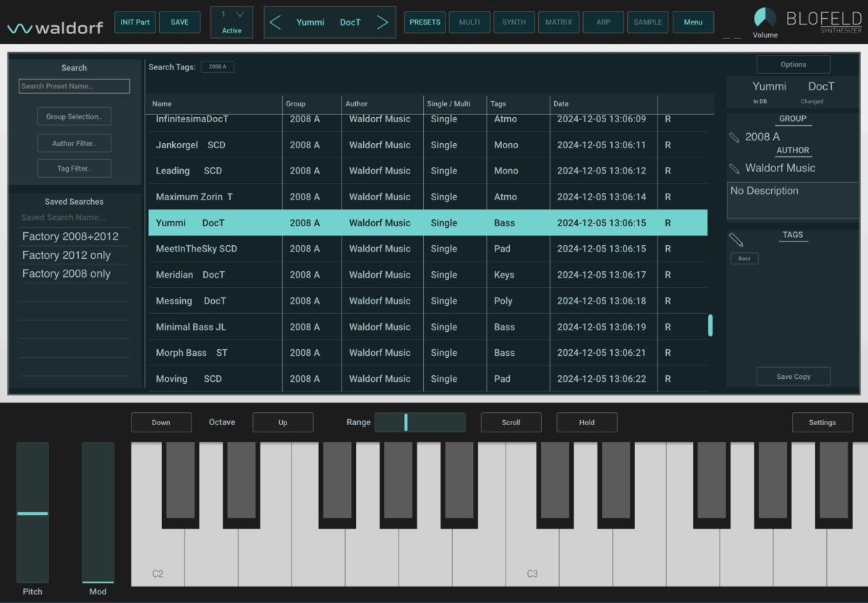
Task: Open the Menu in the top bar
Action: coord(693,22)
